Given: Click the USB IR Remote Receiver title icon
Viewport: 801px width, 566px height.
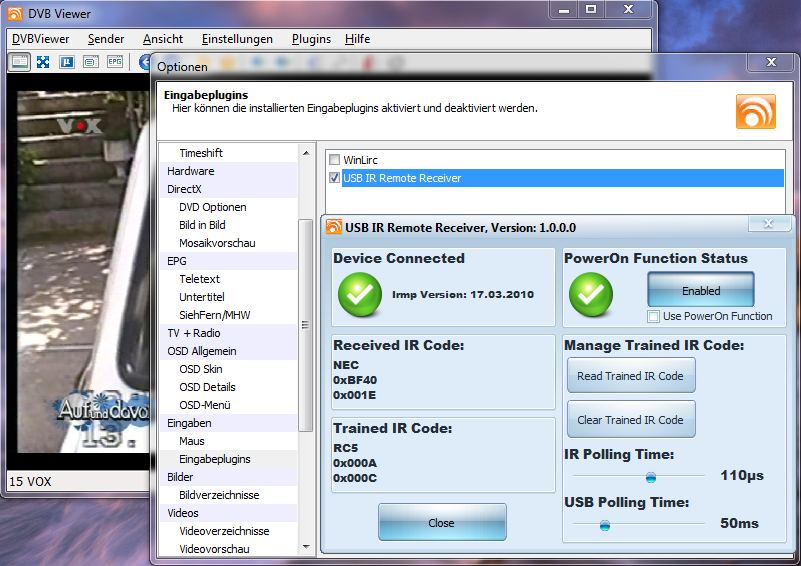Looking at the screenshot, I should coord(334,227).
